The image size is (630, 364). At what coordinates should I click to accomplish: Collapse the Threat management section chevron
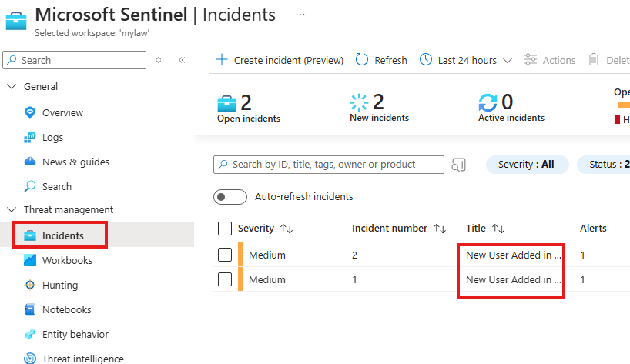[12, 209]
